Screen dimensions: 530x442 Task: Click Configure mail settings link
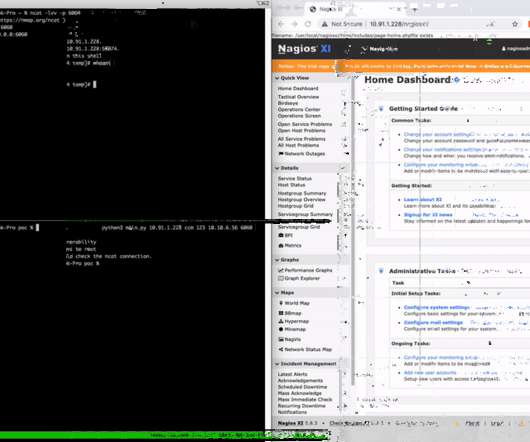433,322
